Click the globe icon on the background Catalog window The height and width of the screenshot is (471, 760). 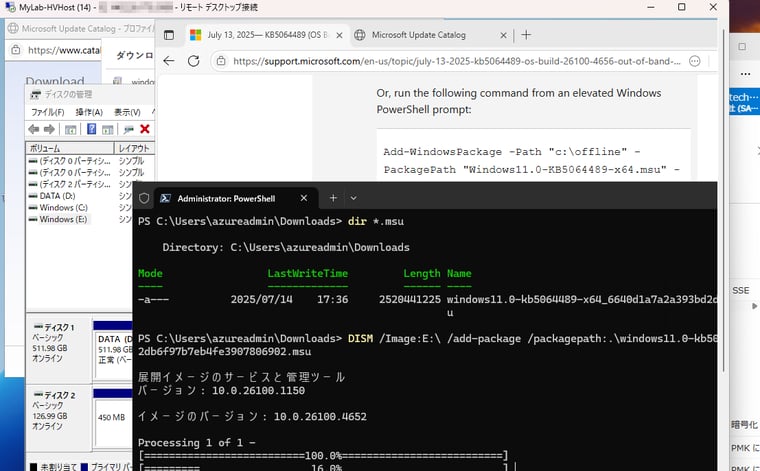pos(13,29)
